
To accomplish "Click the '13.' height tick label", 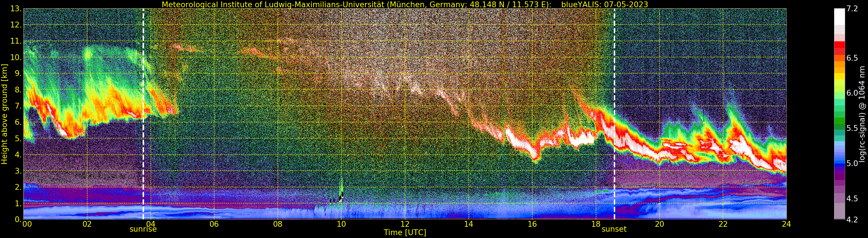I will pyautogui.click(x=16, y=9).
